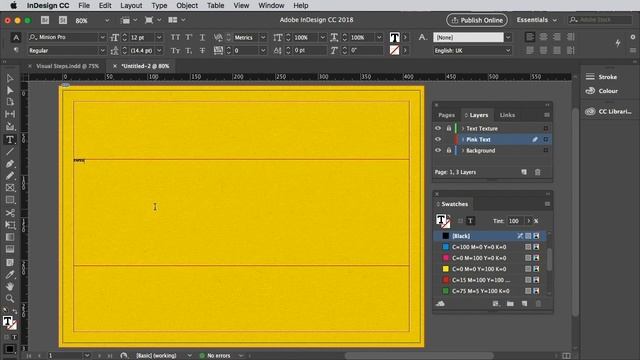Viewport: 640px width, 360px height.
Task: Open the Apple menu
Action: tap(13, 5)
